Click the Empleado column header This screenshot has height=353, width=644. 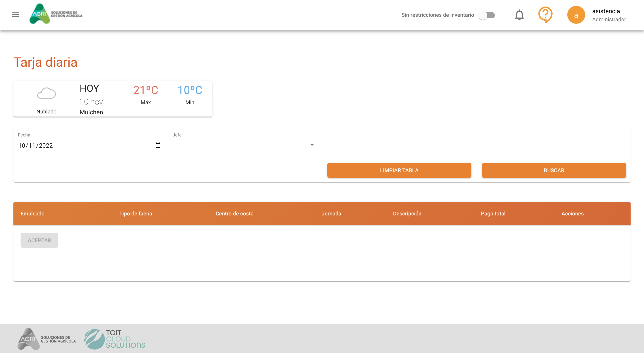(32, 213)
